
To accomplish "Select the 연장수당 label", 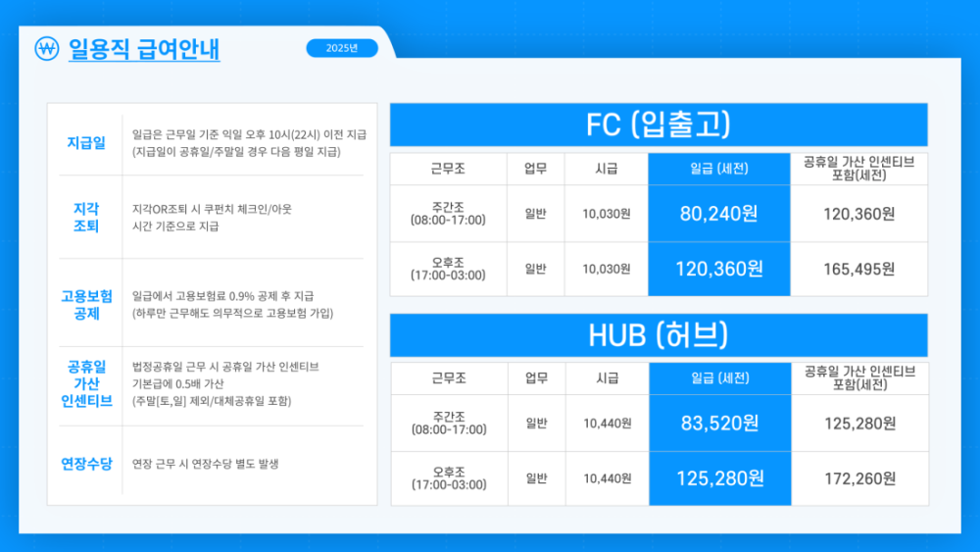I will pos(86,464).
